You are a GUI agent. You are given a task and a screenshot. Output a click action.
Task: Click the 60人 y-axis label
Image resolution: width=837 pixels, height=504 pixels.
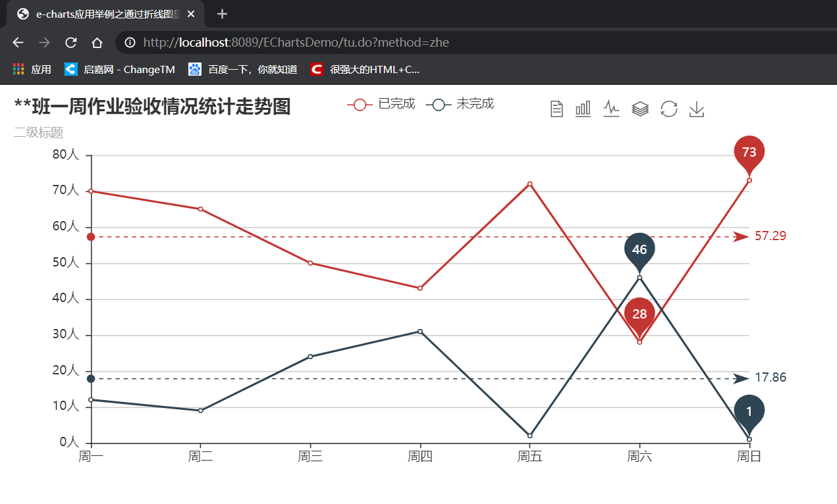click(66, 227)
